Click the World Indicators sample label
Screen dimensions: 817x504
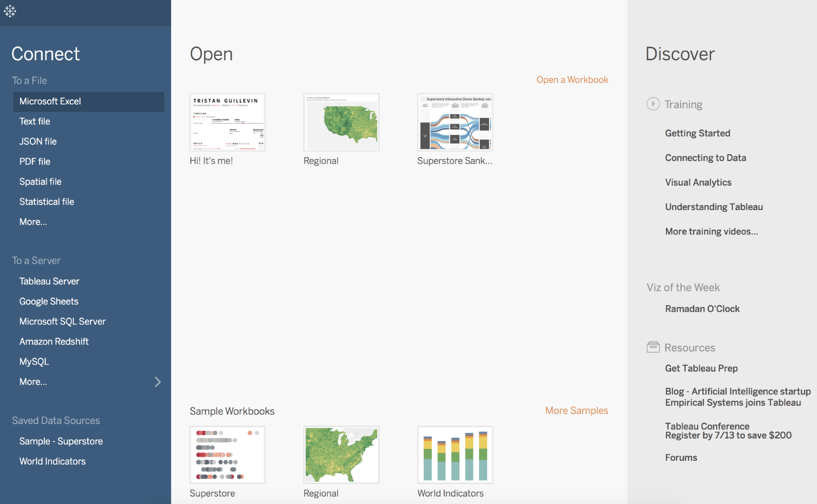click(450, 493)
